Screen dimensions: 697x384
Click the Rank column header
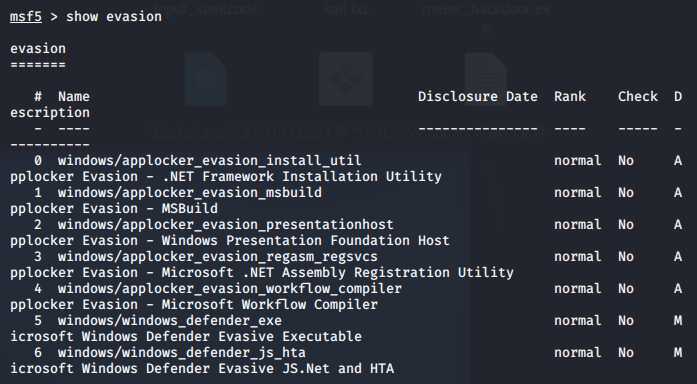coord(570,97)
